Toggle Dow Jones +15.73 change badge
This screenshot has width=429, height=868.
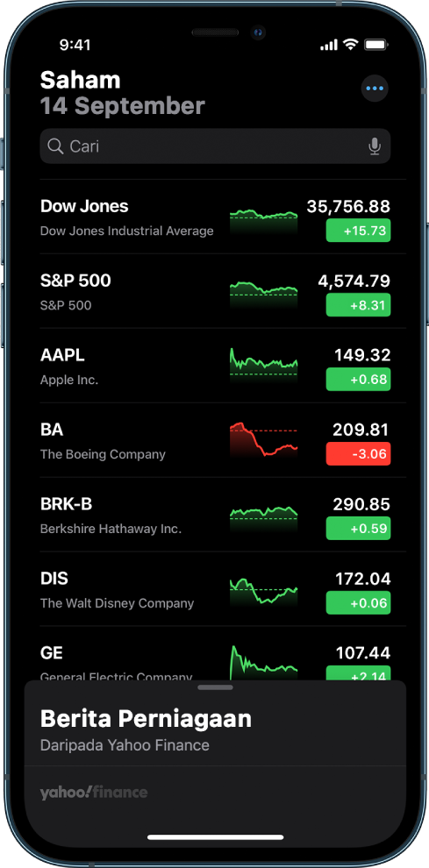pos(358,231)
